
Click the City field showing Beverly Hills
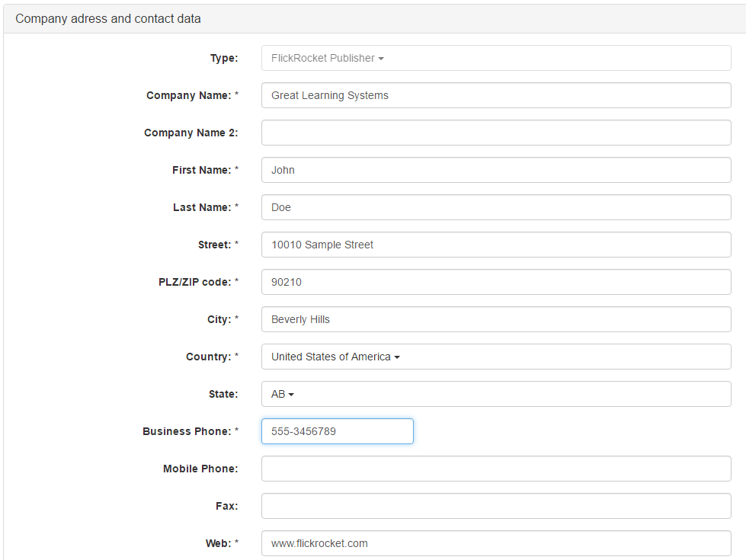point(495,319)
